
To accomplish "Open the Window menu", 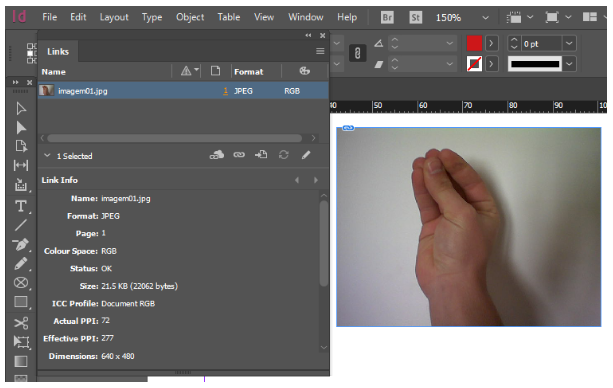I will point(306,17).
